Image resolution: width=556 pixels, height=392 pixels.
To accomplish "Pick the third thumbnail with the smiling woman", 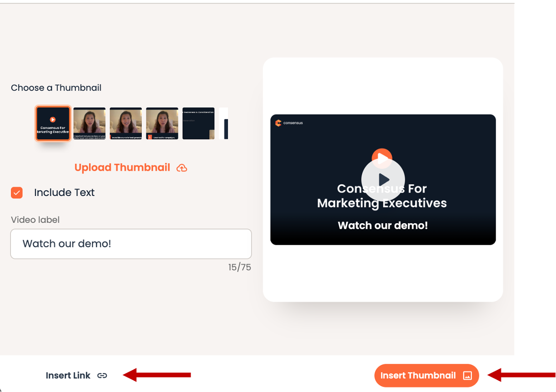I will click(126, 123).
